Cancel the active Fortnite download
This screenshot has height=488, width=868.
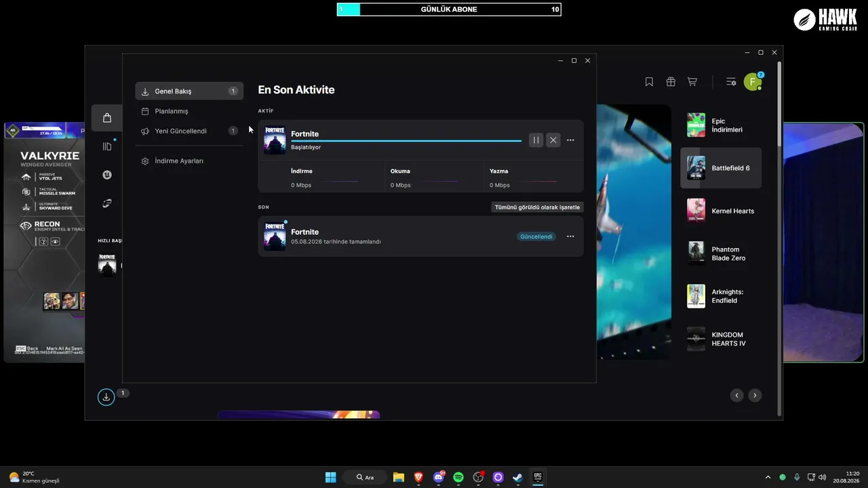point(553,140)
